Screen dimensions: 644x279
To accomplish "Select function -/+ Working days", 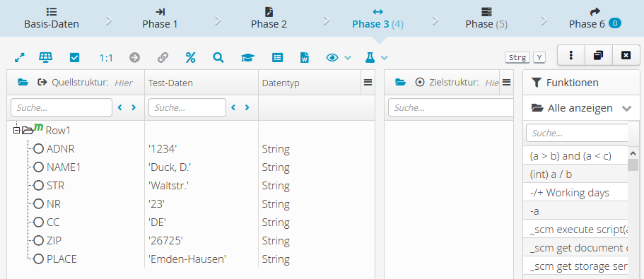I will (575, 193).
